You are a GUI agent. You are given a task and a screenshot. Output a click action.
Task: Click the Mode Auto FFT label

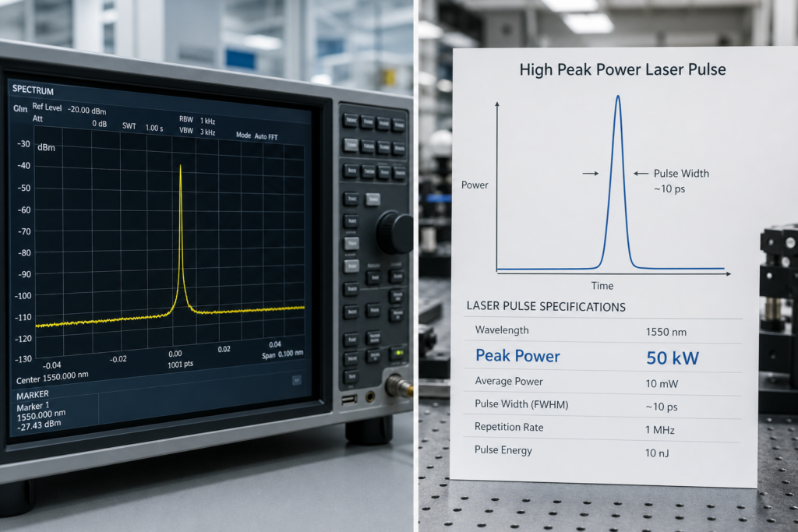coord(256,136)
